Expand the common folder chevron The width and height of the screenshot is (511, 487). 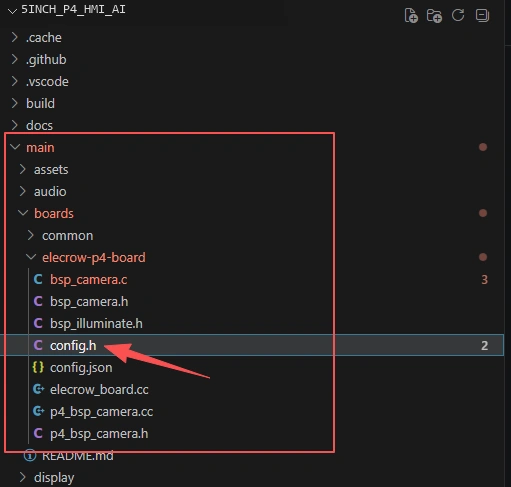coord(30,235)
